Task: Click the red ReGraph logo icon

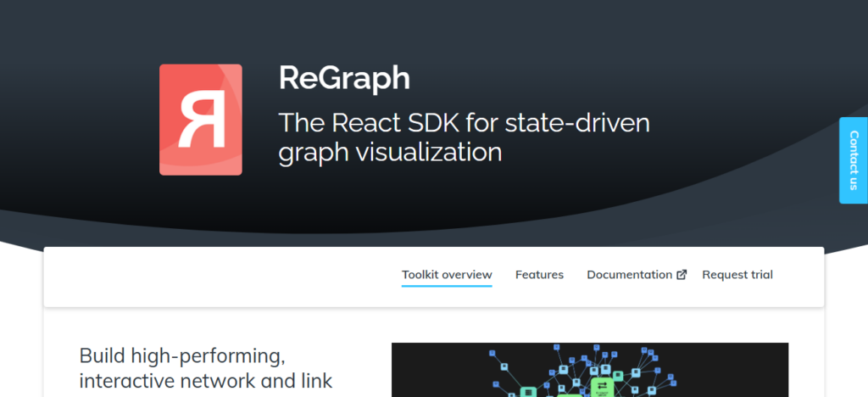Action: pos(200,120)
